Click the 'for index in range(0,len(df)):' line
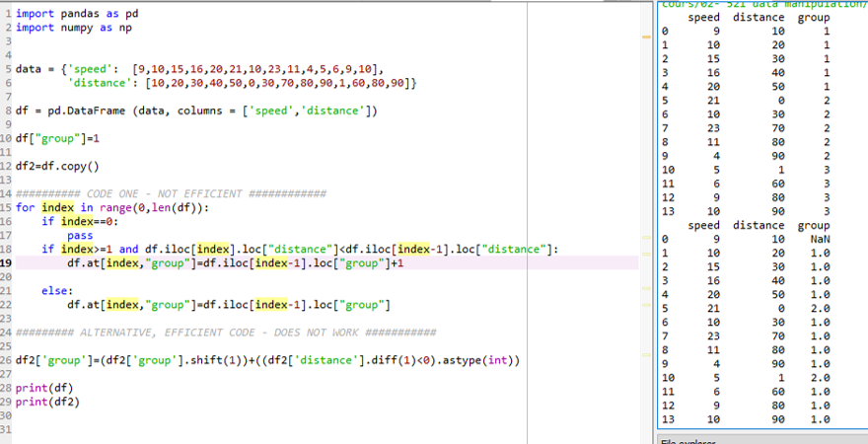 tap(112, 207)
